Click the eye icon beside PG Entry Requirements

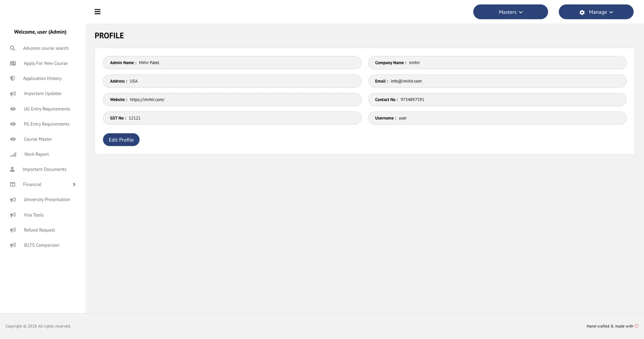point(13,124)
